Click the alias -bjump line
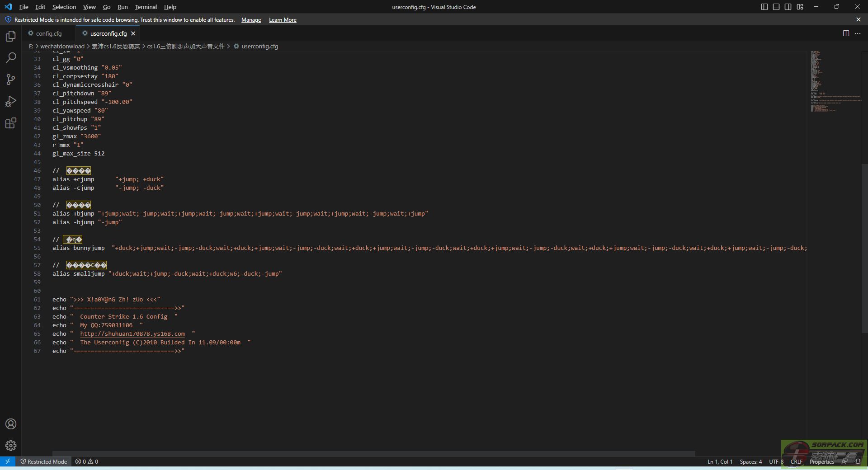 click(87, 222)
